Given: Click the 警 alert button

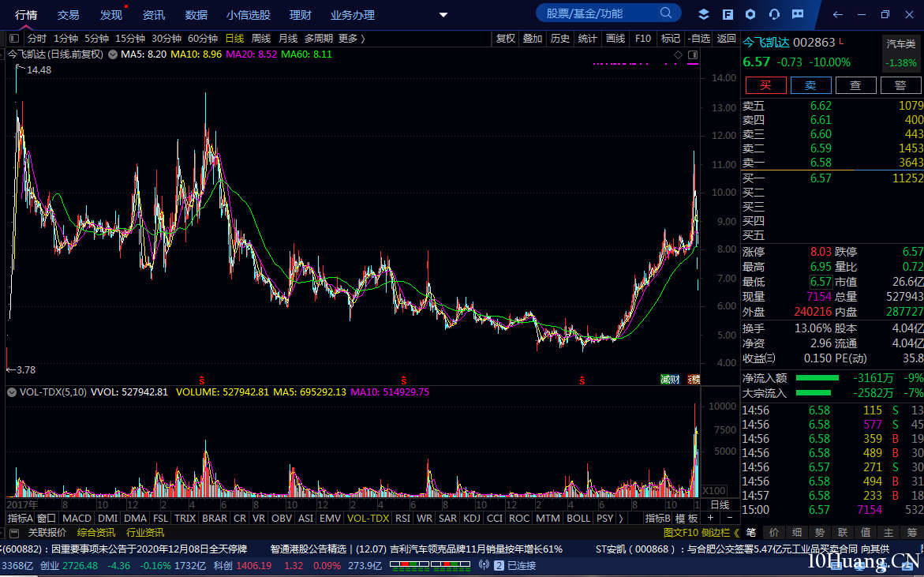Looking at the screenshot, I should point(900,85).
